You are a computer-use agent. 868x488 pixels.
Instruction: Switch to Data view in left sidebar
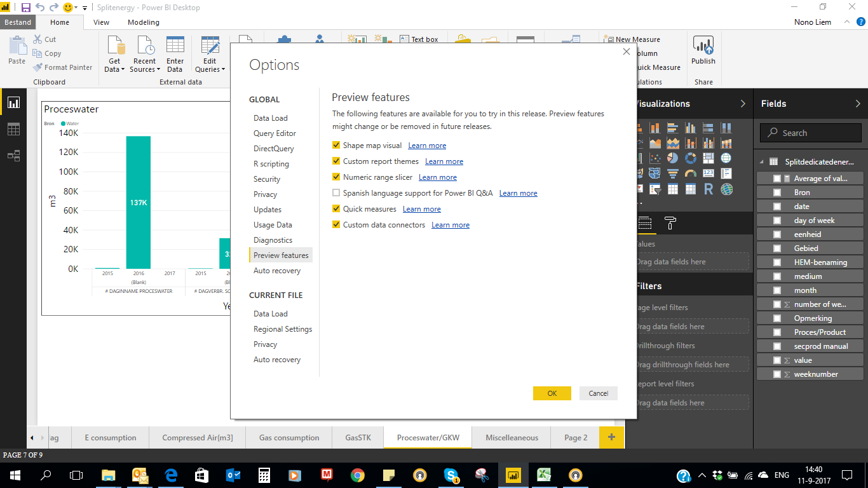pos(13,129)
